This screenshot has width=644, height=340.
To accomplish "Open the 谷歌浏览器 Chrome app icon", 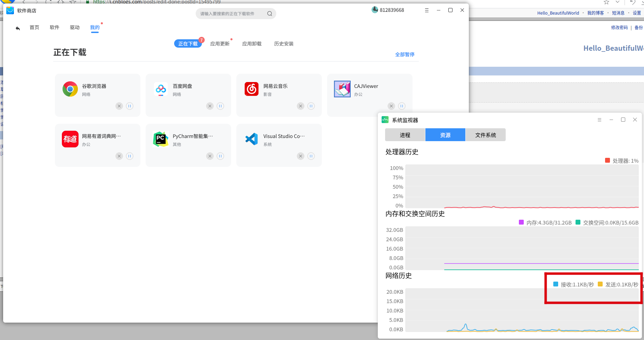I will 70,89.
